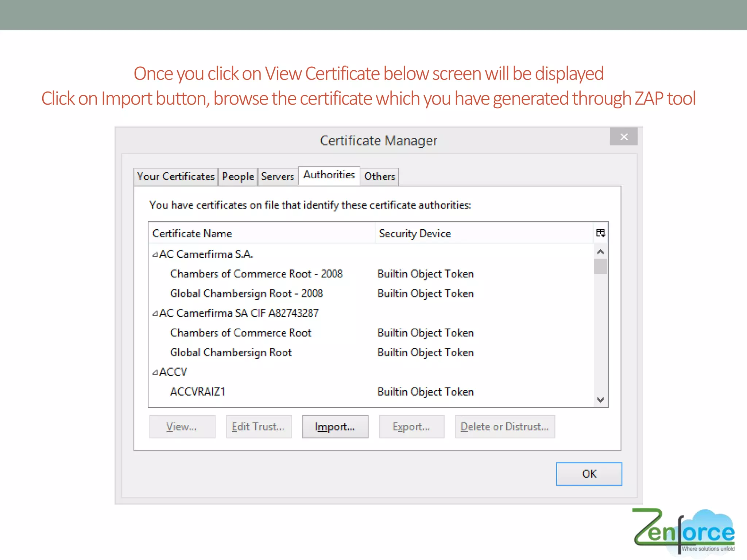Click the scrollbar up arrow
The height and width of the screenshot is (560, 747).
(x=600, y=252)
